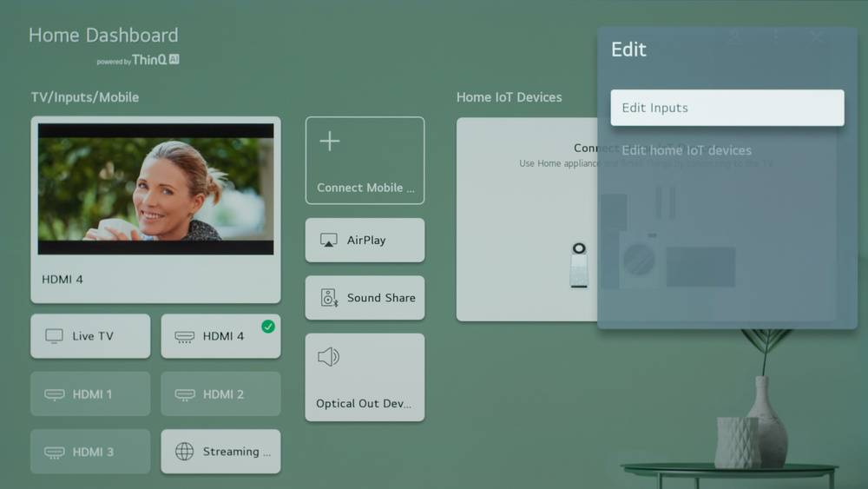Click the green checkmark on HDMI 4
This screenshot has height=489, width=868.
(267, 327)
